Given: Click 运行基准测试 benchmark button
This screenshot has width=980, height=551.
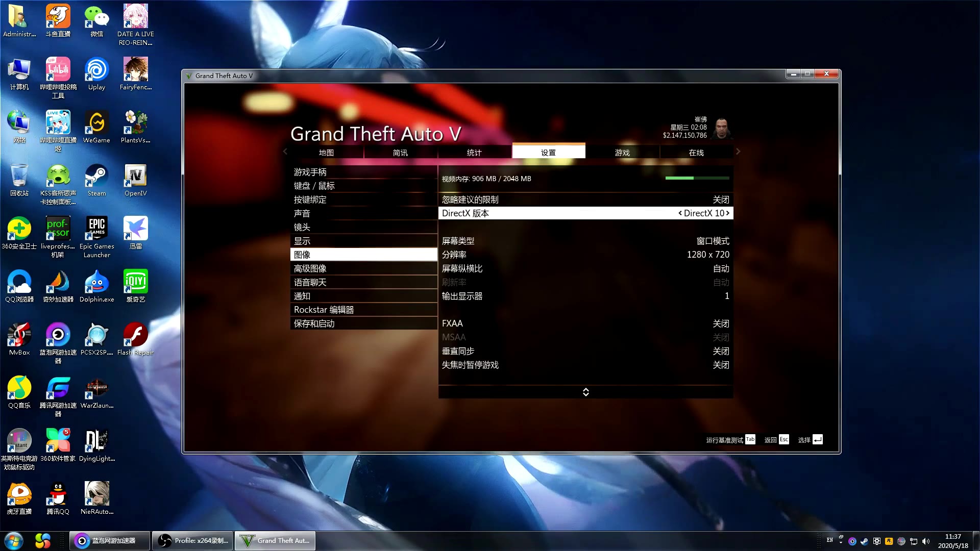Looking at the screenshot, I should 730,439.
